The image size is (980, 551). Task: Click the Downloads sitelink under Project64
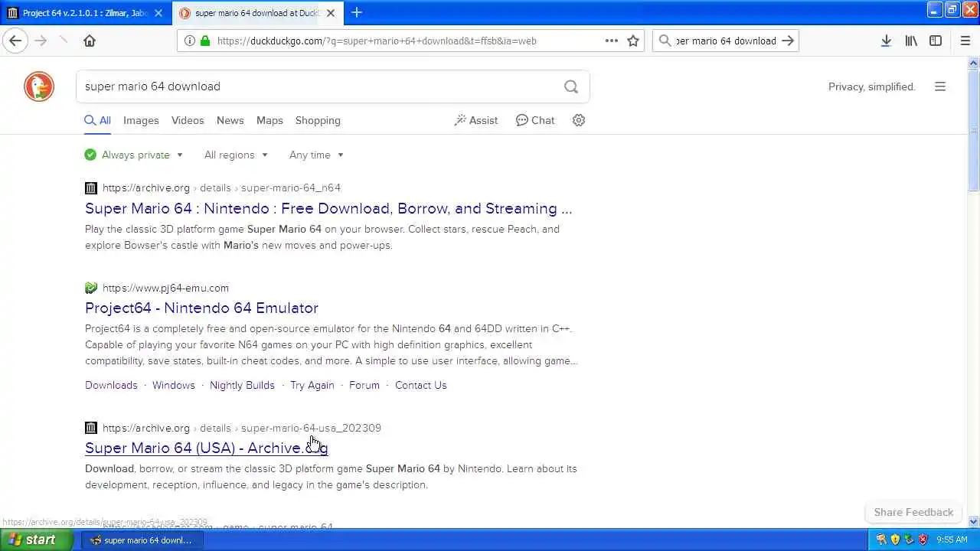pos(111,385)
